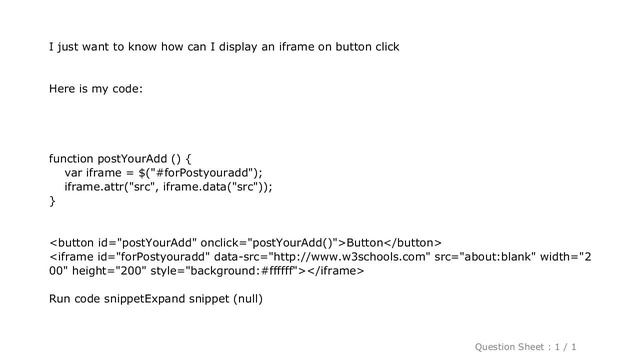Click the iframe.attr("src") code line
This screenshot has height=360, width=640.
[168, 187]
